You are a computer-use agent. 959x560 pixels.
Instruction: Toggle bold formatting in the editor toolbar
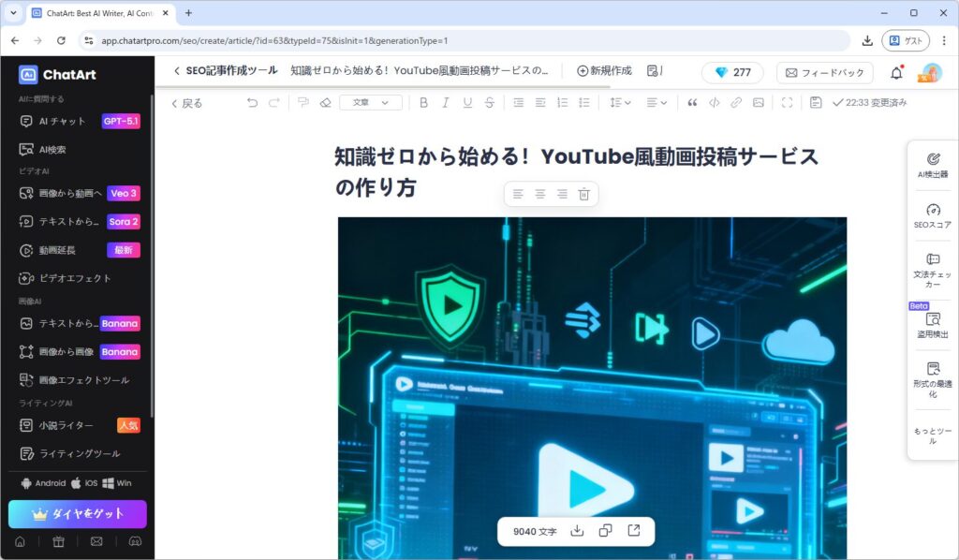click(423, 103)
